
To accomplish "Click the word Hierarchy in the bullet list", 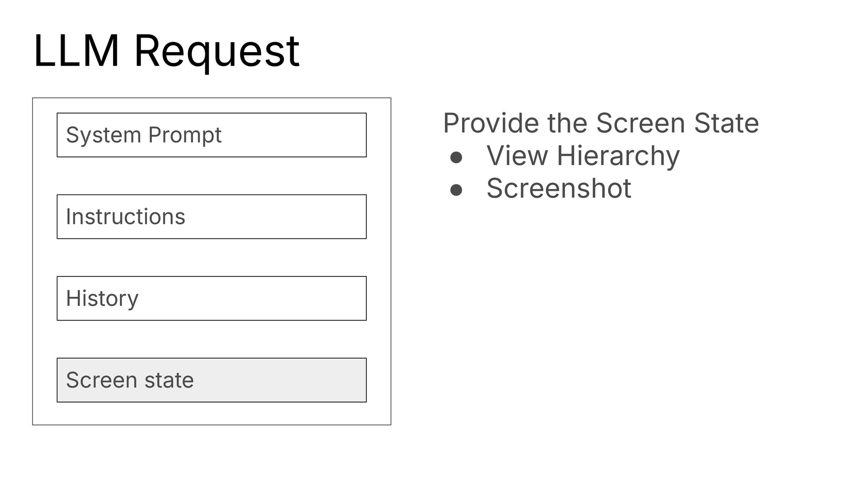I will (618, 156).
